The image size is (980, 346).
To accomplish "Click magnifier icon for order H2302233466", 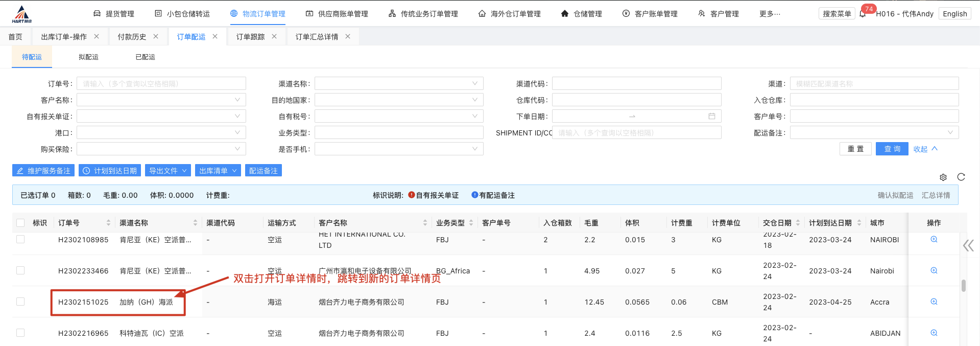I will (x=934, y=270).
